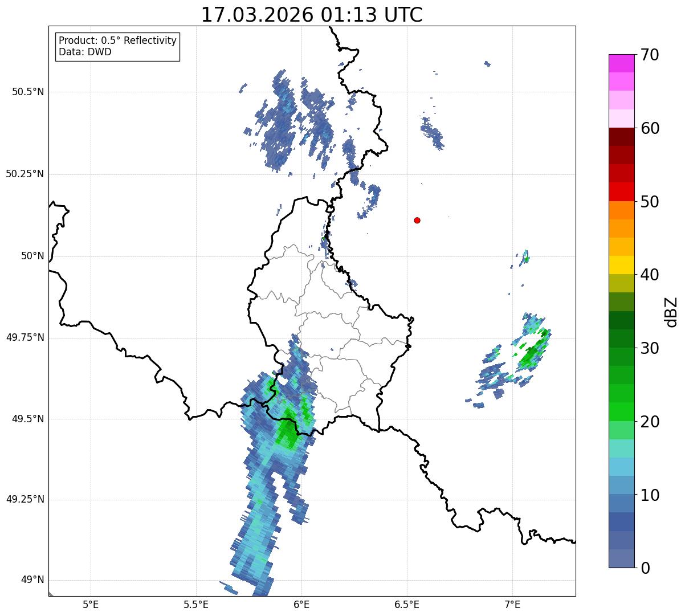Viewport: 685px width, 616px height.
Task: Click the 6.5°E longitude label
Action: 407,604
